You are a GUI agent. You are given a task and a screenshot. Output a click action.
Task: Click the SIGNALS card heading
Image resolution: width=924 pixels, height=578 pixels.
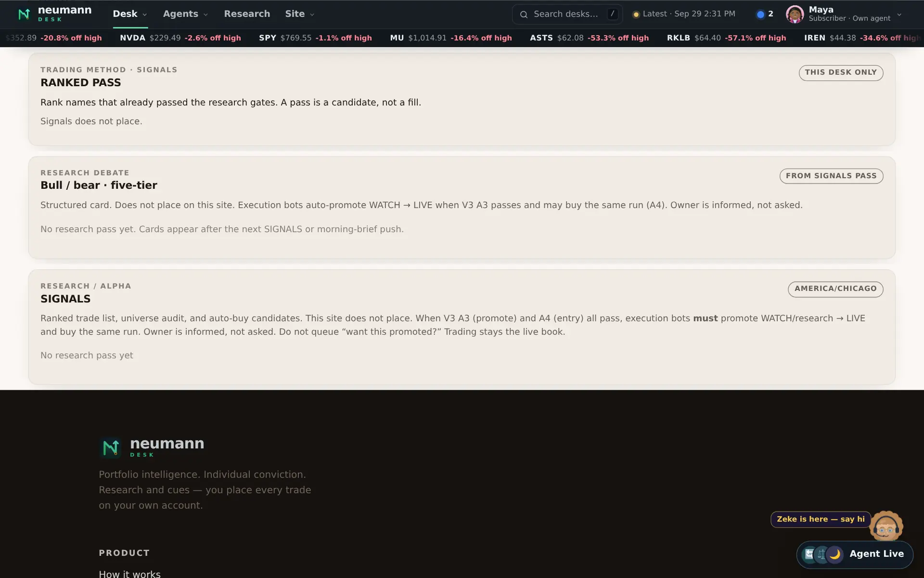pos(65,299)
